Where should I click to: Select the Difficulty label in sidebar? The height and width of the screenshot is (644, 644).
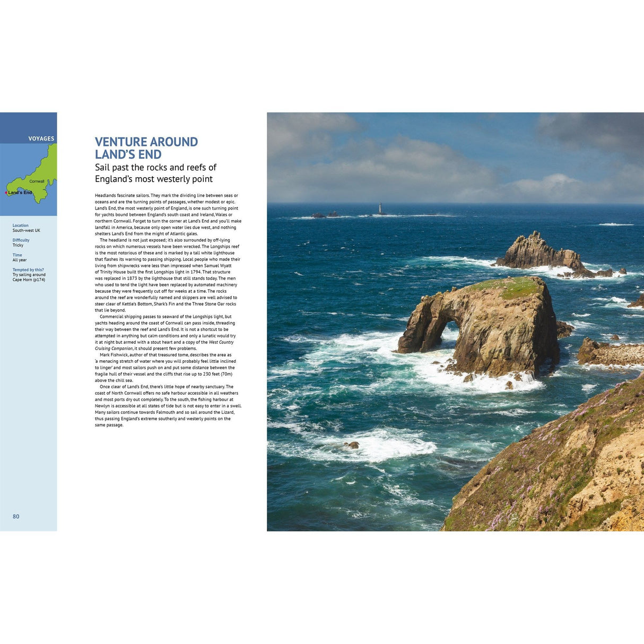[21, 240]
